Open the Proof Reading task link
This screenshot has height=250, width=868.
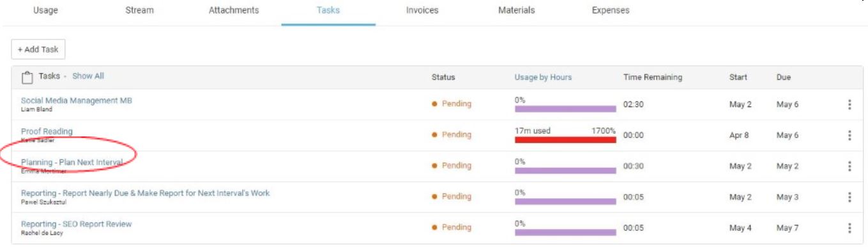pos(47,131)
